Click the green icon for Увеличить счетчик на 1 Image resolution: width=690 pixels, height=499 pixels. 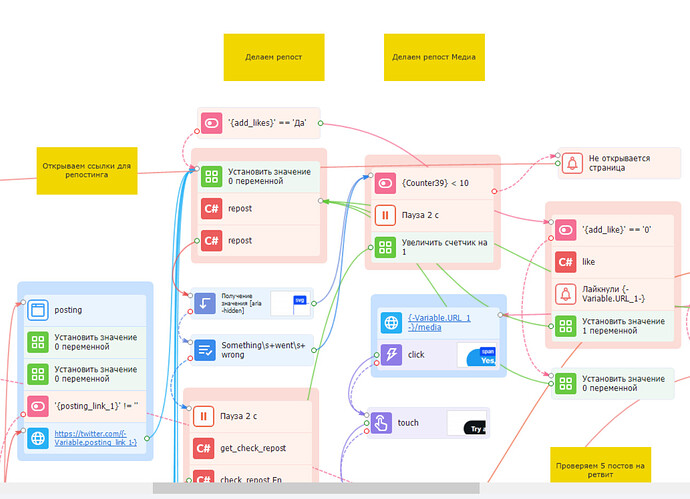click(385, 247)
